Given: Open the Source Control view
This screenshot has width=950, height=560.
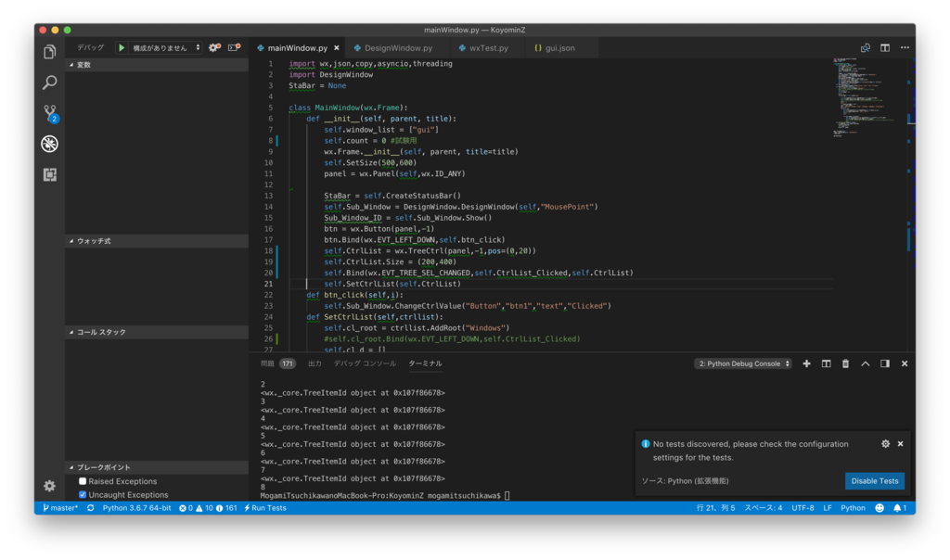Looking at the screenshot, I should coord(50,112).
